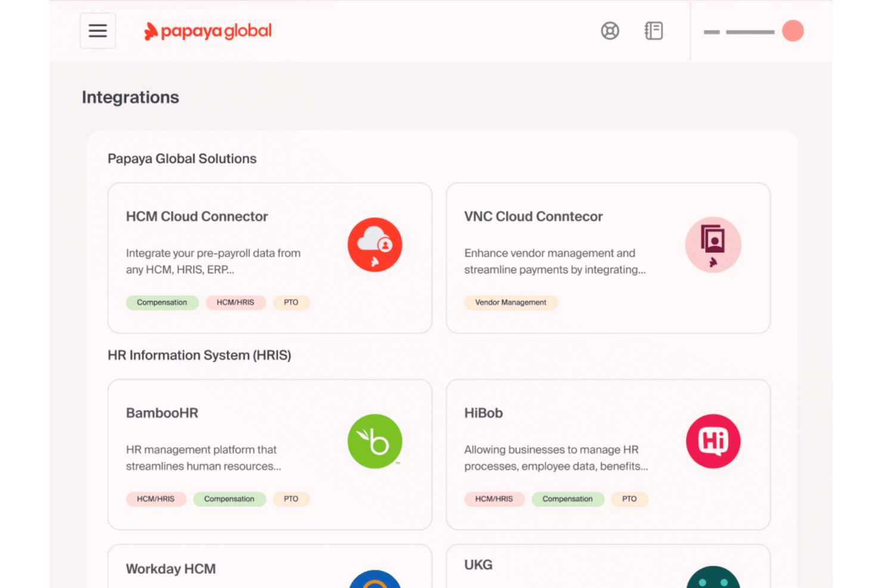Open the BambooHR card title
The width and height of the screenshot is (882, 588).
tap(162, 413)
